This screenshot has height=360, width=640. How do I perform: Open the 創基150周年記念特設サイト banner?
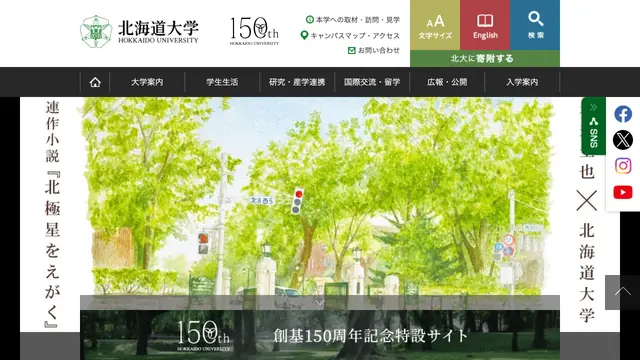coord(320,335)
